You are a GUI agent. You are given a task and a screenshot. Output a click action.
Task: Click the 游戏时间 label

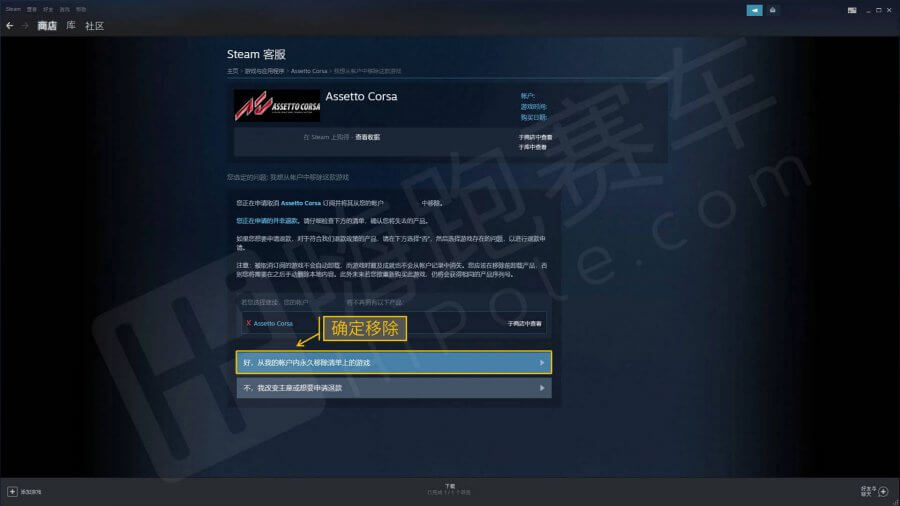click(x=534, y=107)
